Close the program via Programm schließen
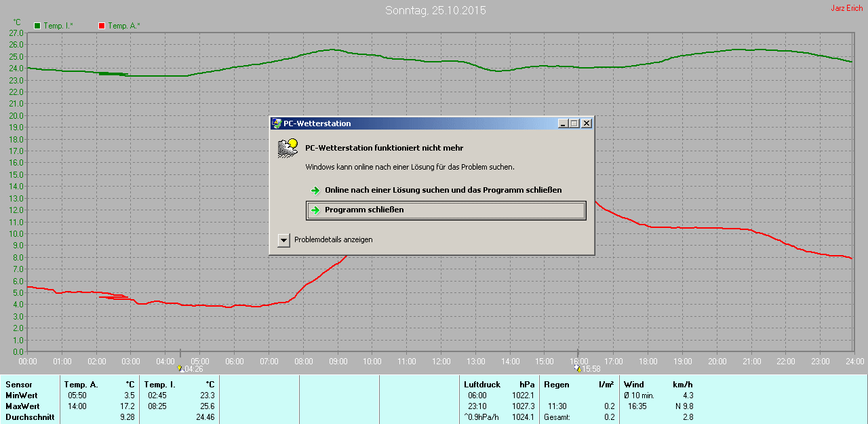868x424 pixels. coord(446,210)
